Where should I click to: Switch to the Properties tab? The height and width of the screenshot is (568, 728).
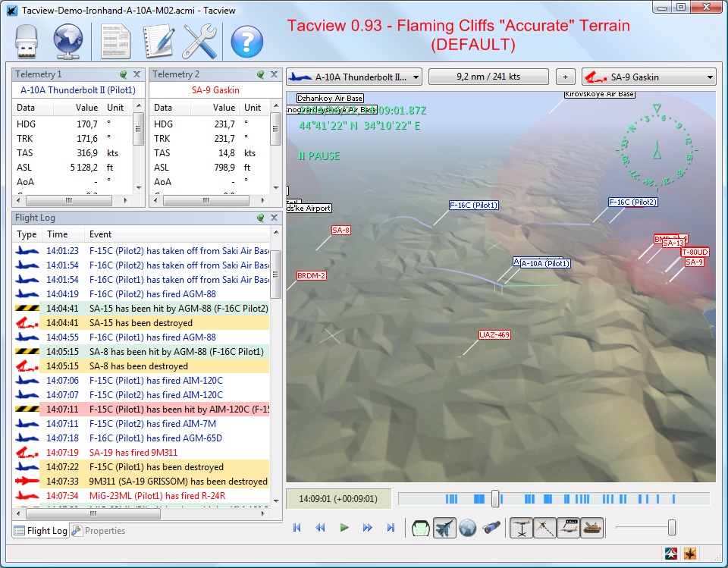[x=99, y=530]
